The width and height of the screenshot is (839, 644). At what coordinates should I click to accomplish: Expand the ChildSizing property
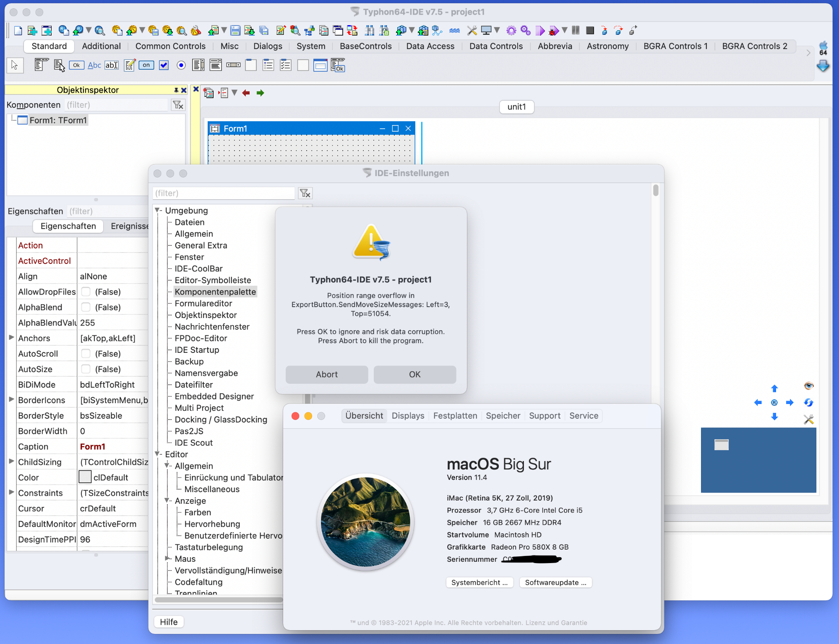click(x=11, y=461)
